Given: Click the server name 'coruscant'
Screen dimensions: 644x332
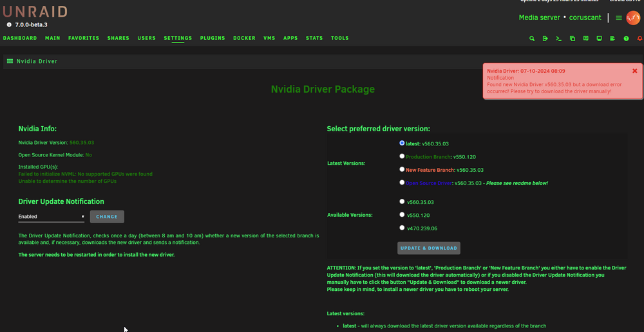Looking at the screenshot, I should click(585, 17).
